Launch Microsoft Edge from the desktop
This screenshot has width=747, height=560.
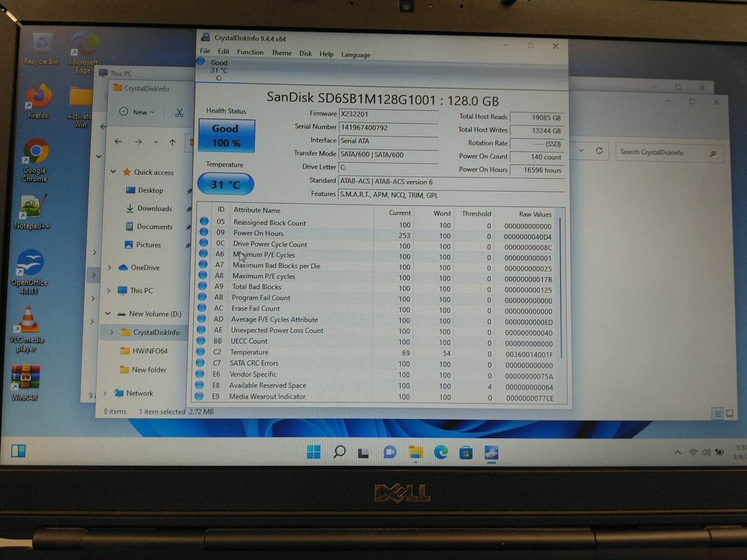[84, 51]
